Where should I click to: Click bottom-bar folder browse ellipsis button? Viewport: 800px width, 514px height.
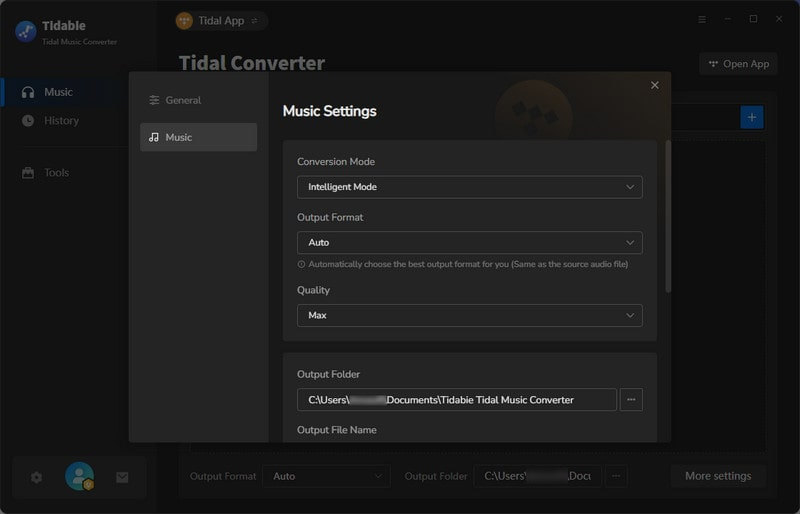[x=616, y=476]
